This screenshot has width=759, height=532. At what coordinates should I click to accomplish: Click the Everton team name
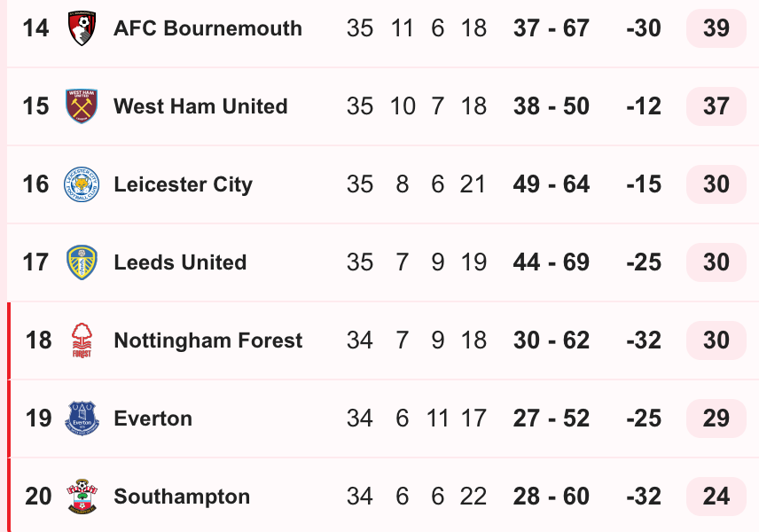(153, 419)
